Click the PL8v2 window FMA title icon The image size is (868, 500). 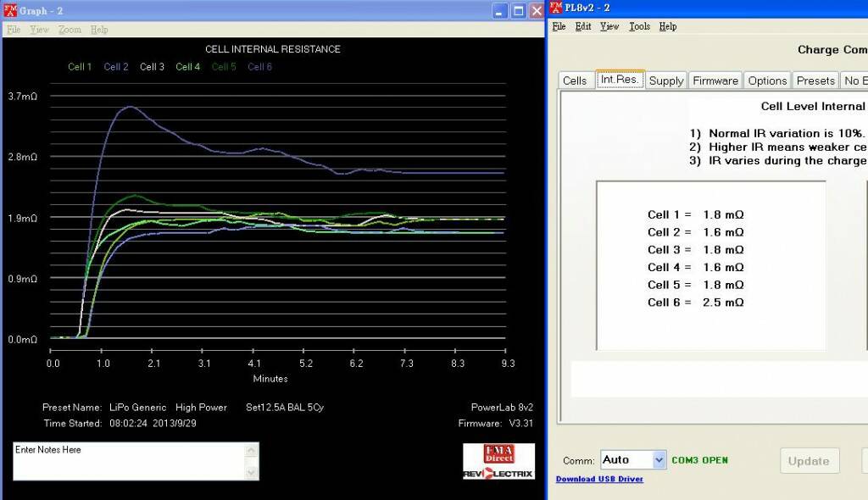tap(556, 7)
